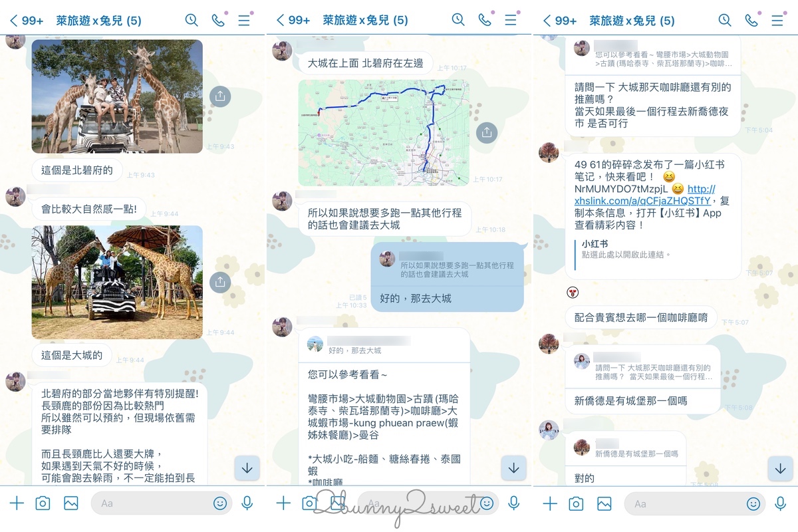
Task: Tap the avatar beside the 小红书笔记 message
Action: click(x=549, y=152)
